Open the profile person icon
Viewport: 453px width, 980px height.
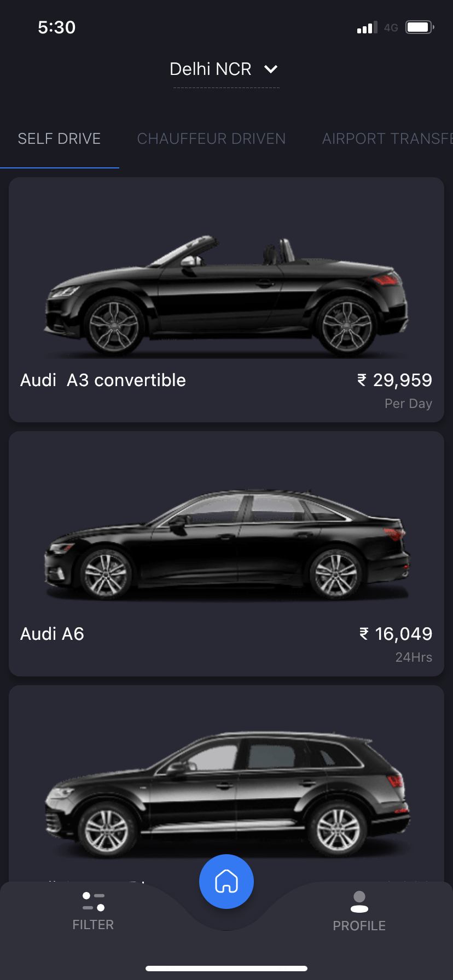click(x=359, y=902)
